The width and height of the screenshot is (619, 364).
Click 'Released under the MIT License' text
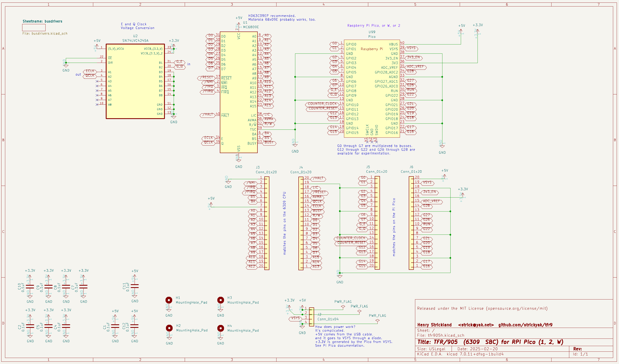click(482, 308)
